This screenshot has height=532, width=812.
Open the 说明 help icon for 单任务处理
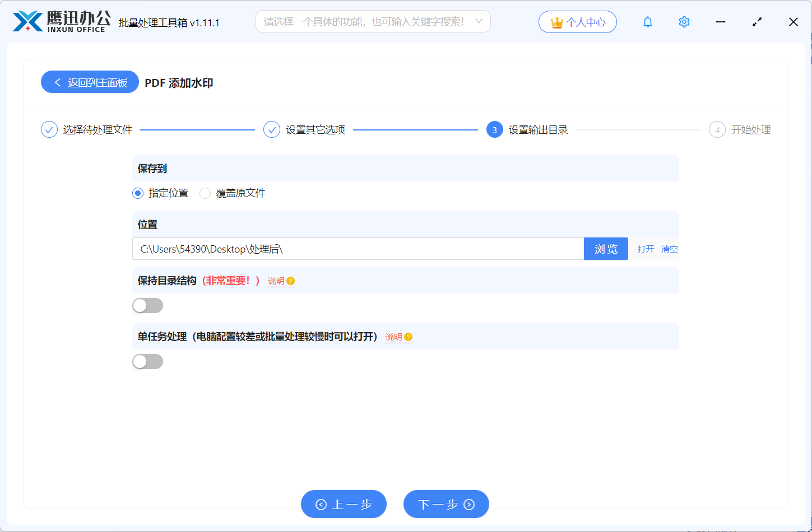(408, 337)
